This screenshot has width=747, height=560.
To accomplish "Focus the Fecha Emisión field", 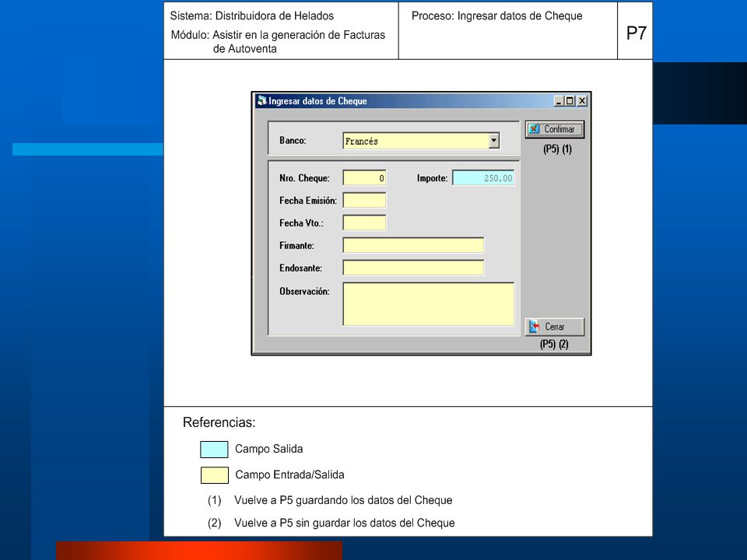I will pos(364,200).
